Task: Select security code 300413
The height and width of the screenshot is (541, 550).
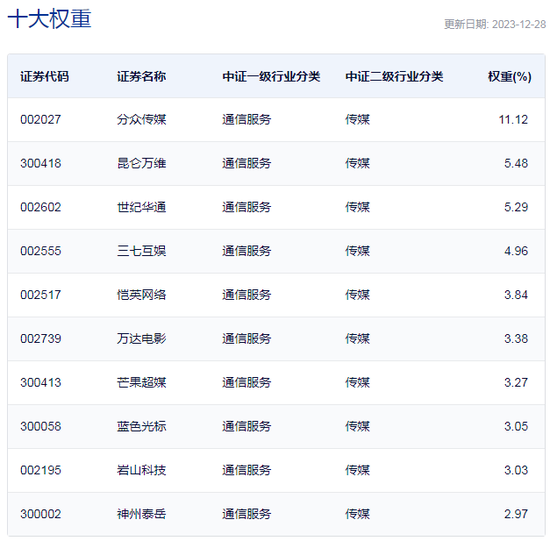Action: [x=41, y=383]
